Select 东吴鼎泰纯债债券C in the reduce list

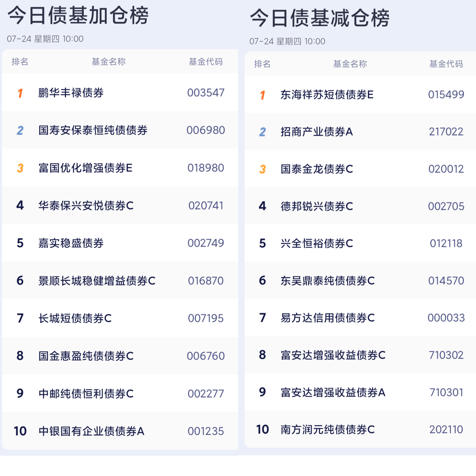tap(328, 281)
